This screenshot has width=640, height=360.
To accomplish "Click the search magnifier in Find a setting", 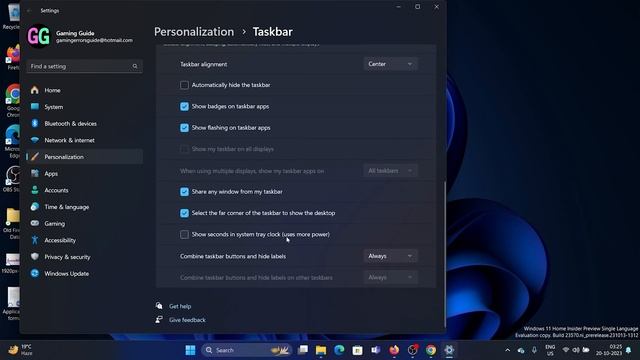I will [x=135, y=66].
